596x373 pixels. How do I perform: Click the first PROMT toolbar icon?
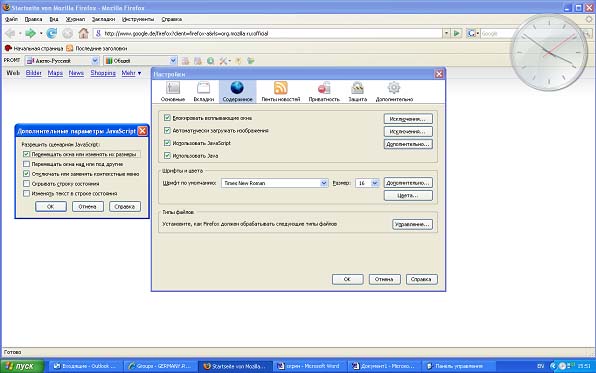click(185, 61)
